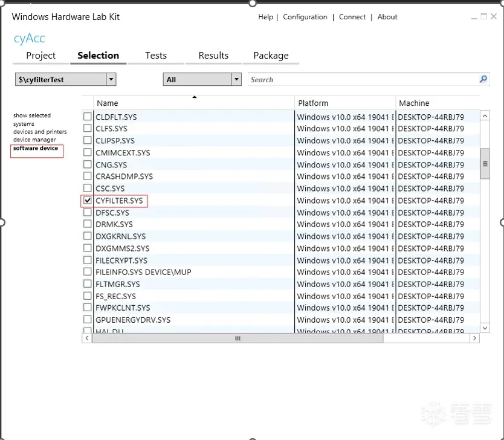Switch to the Tests tab
This screenshot has width=504, height=440.
156,56
